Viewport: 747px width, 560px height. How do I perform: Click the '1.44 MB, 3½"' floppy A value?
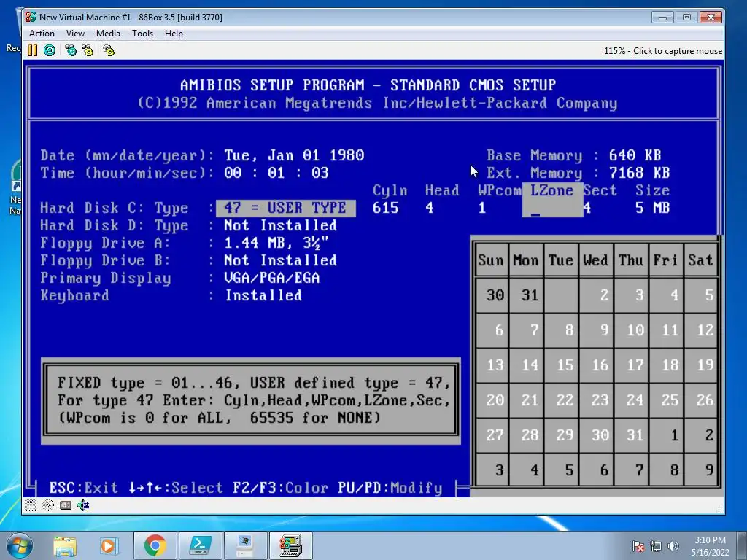tap(276, 243)
